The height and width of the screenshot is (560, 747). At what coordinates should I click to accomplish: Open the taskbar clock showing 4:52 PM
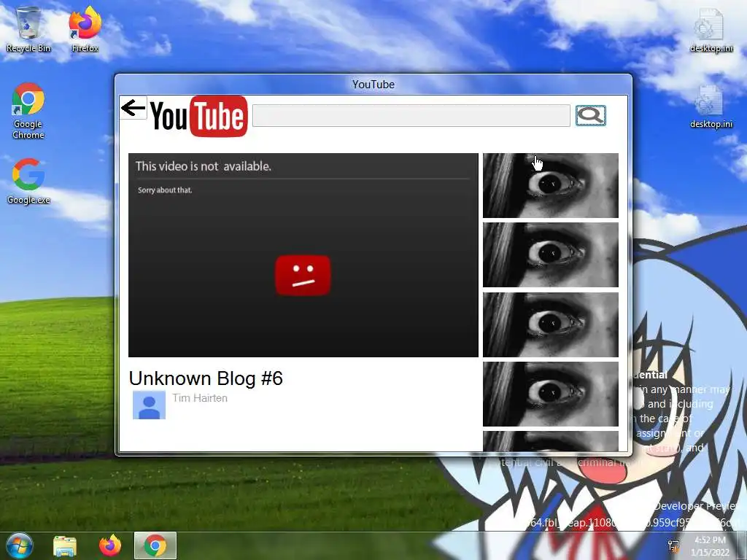[x=710, y=546]
